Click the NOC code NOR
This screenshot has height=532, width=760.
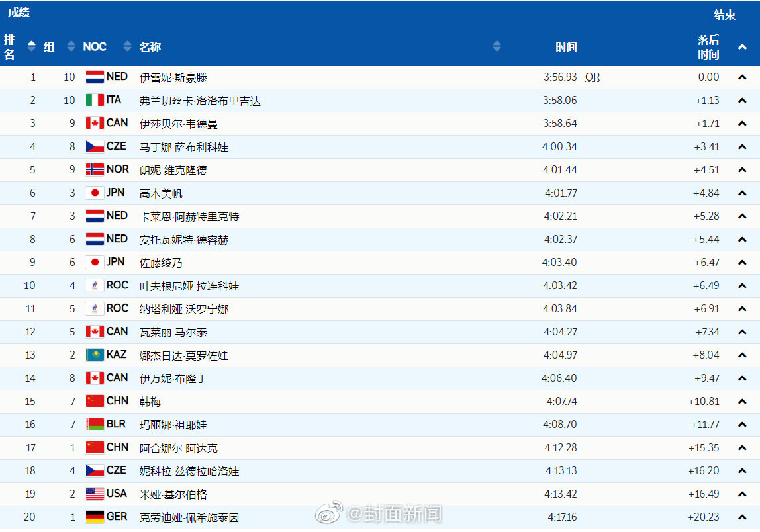pos(118,169)
